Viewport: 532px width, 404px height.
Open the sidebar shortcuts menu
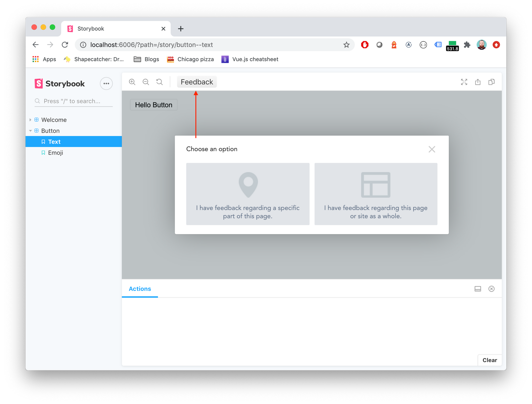106,83
